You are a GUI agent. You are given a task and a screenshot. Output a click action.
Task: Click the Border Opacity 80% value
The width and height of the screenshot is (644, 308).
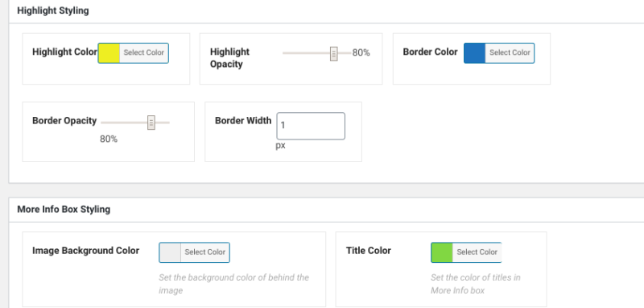[109, 139]
